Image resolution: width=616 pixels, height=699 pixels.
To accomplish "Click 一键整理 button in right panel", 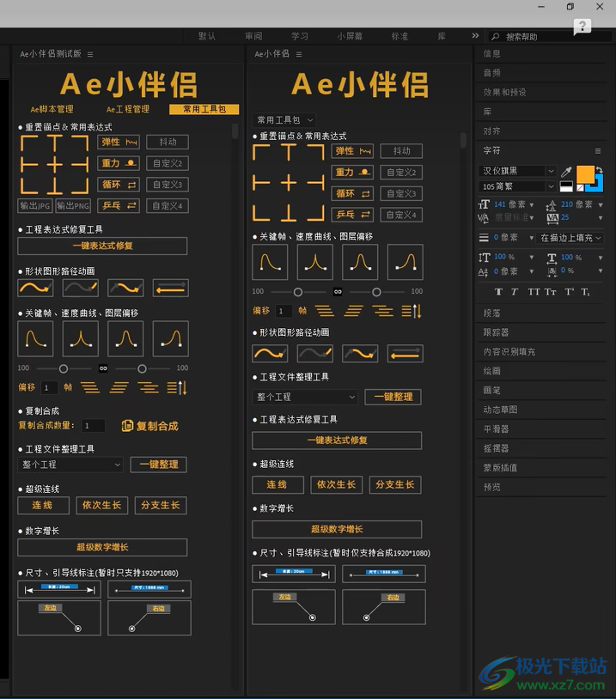I will [x=393, y=397].
